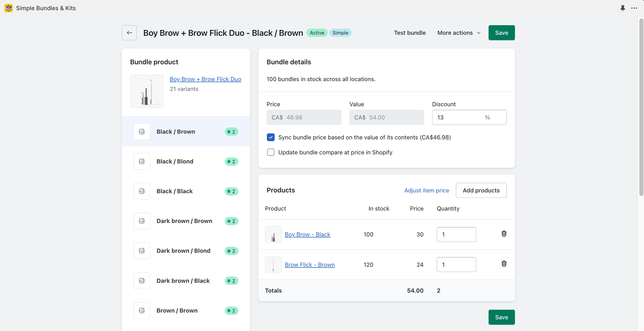644x331 pixels.
Task: Go back using the arrow button
Action: tap(129, 33)
